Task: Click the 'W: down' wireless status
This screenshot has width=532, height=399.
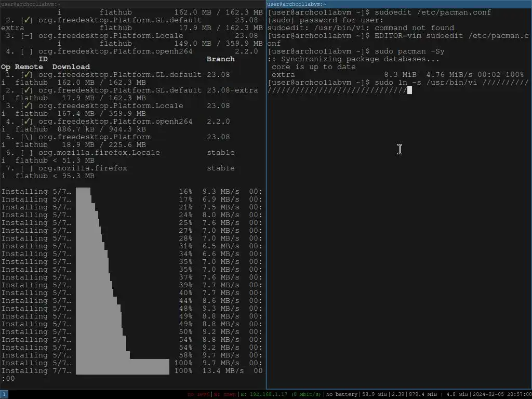Action: pyautogui.click(x=225, y=395)
